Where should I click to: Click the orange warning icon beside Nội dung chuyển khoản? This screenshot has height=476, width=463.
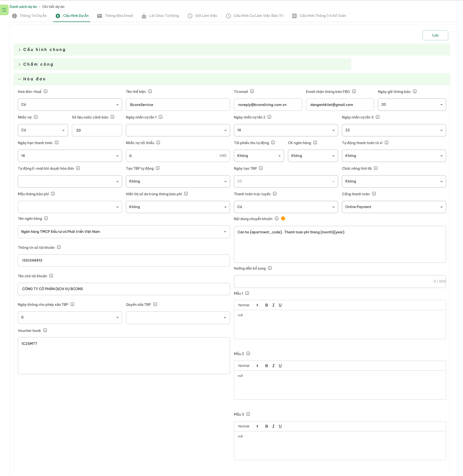tap(283, 218)
